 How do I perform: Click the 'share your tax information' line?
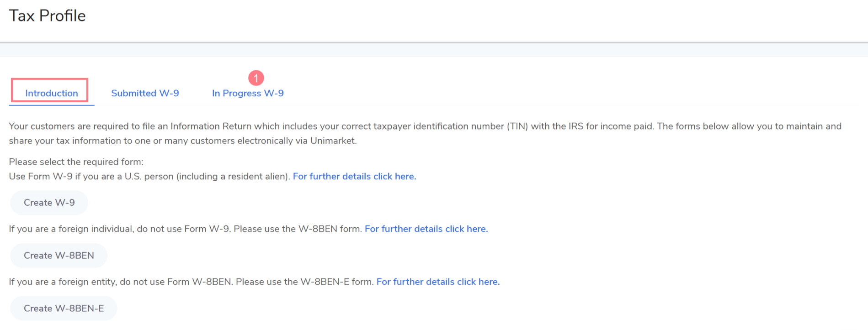[x=182, y=141]
